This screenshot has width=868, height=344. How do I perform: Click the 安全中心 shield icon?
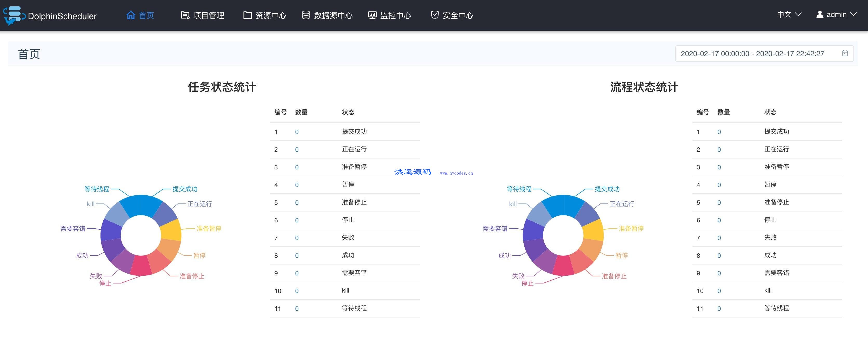tap(435, 15)
